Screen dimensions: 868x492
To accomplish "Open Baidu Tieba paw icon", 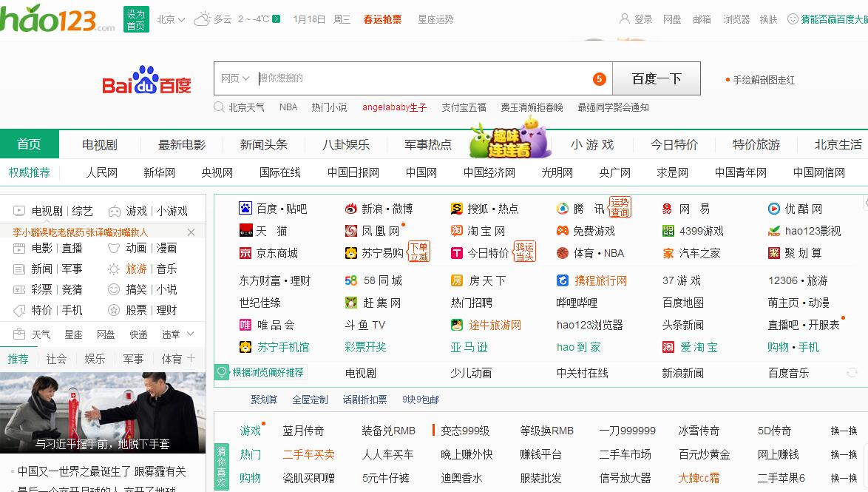I will 245,209.
